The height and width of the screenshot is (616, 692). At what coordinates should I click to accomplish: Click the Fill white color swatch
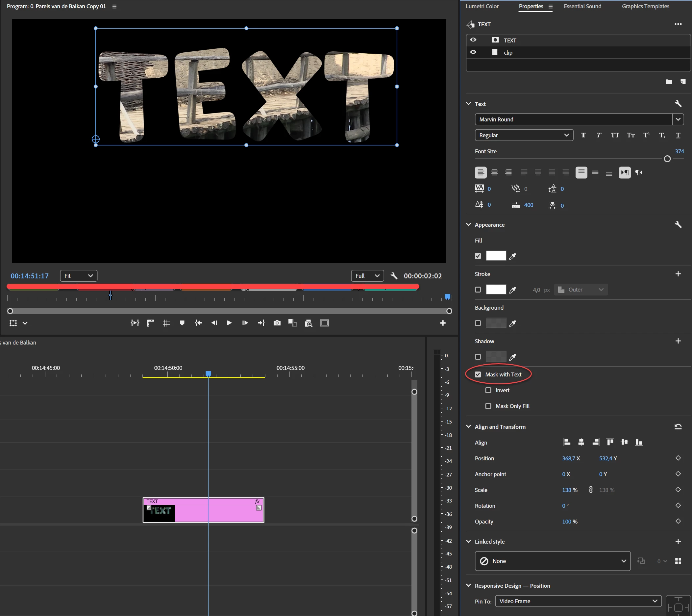[496, 256]
